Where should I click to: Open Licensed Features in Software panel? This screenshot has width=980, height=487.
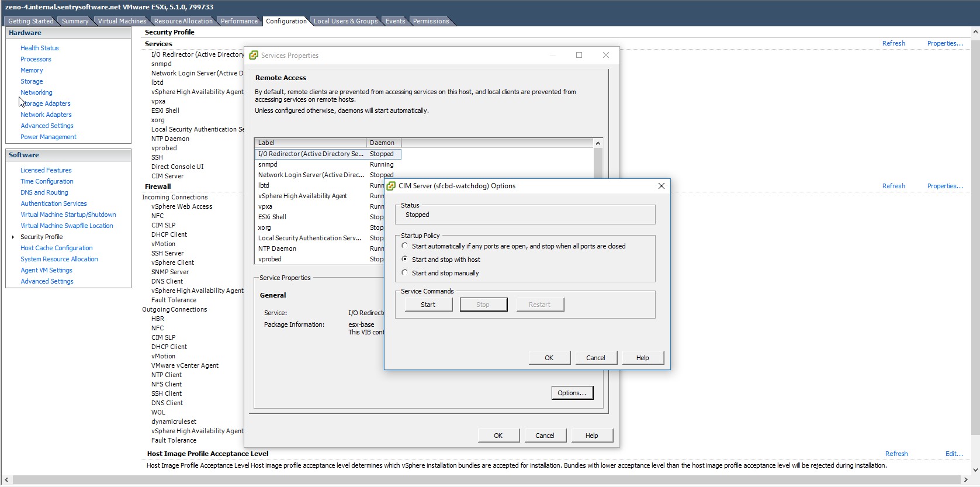pyautogui.click(x=46, y=170)
